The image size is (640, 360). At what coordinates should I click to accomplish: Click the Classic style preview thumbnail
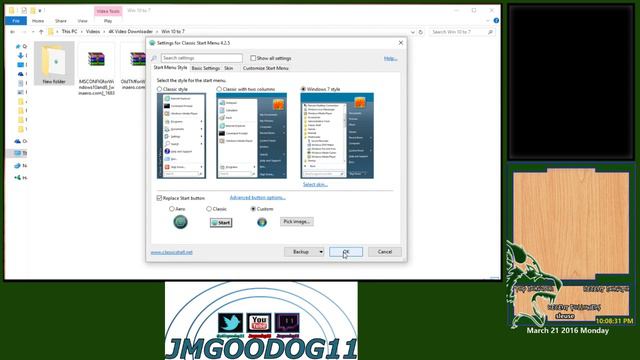(181, 136)
